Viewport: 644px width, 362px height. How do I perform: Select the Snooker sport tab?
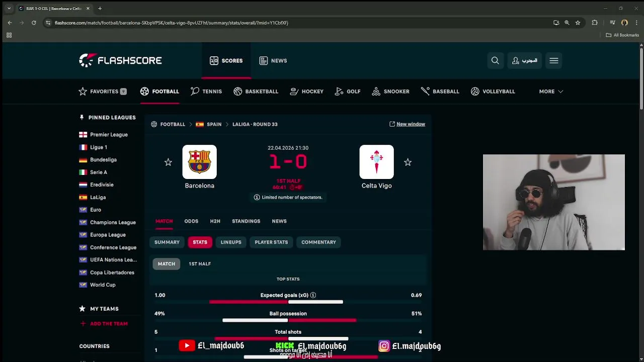390,92
